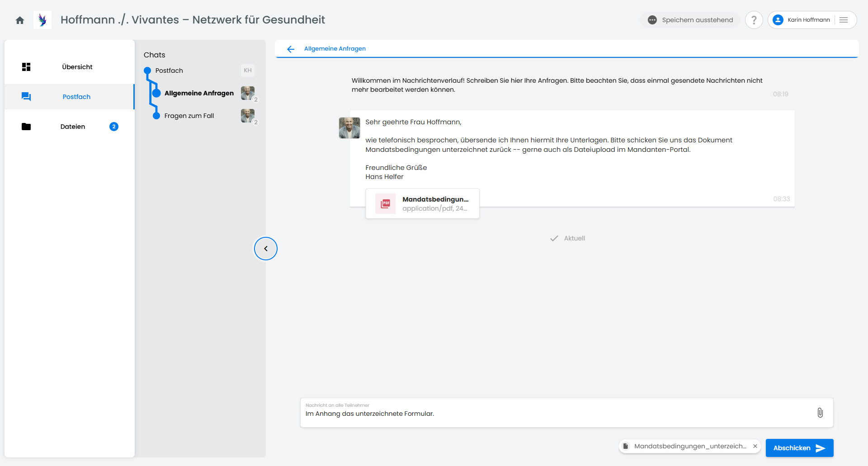Click the back arrow beside Allgemeine Anfragen
The width and height of the screenshot is (868, 466).
point(291,49)
